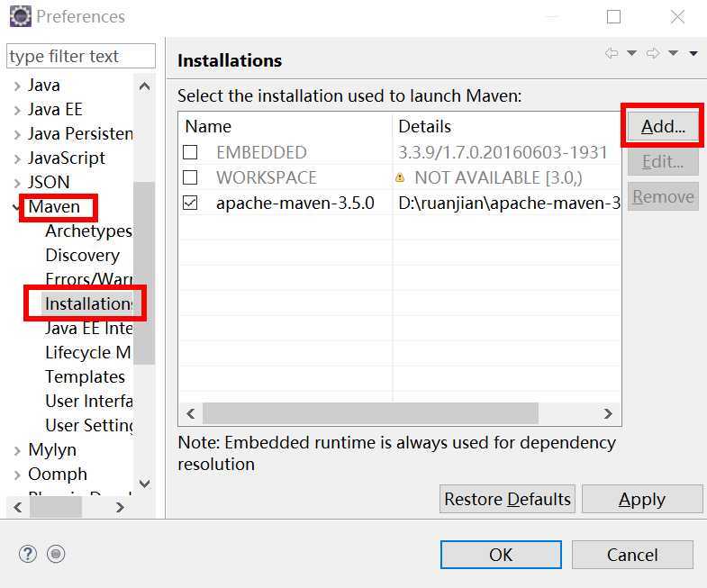Close the Preferences window
The image size is (707, 588).
(677, 17)
